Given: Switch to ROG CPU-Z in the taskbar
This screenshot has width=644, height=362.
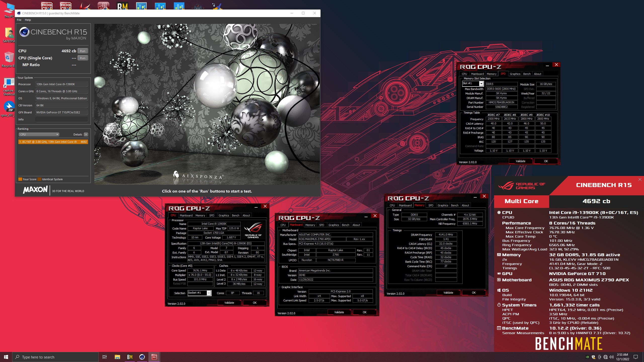Looking at the screenshot, I should (154, 357).
